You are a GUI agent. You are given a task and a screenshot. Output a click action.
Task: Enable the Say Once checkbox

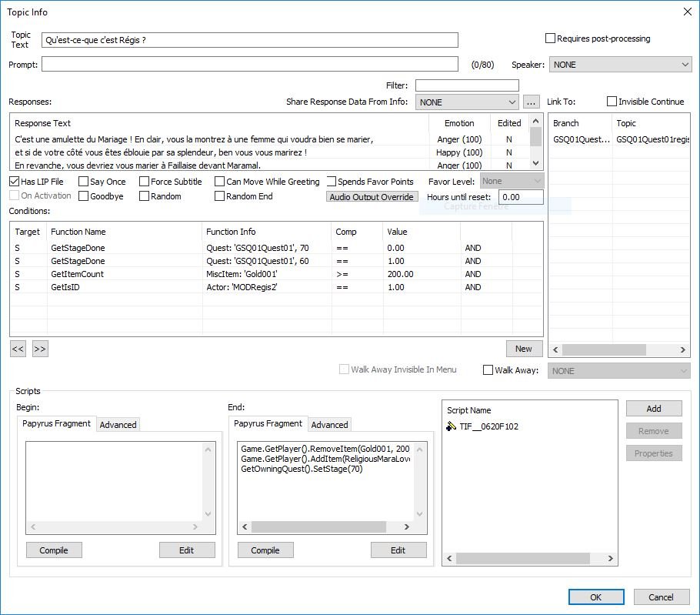coord(83,182)
